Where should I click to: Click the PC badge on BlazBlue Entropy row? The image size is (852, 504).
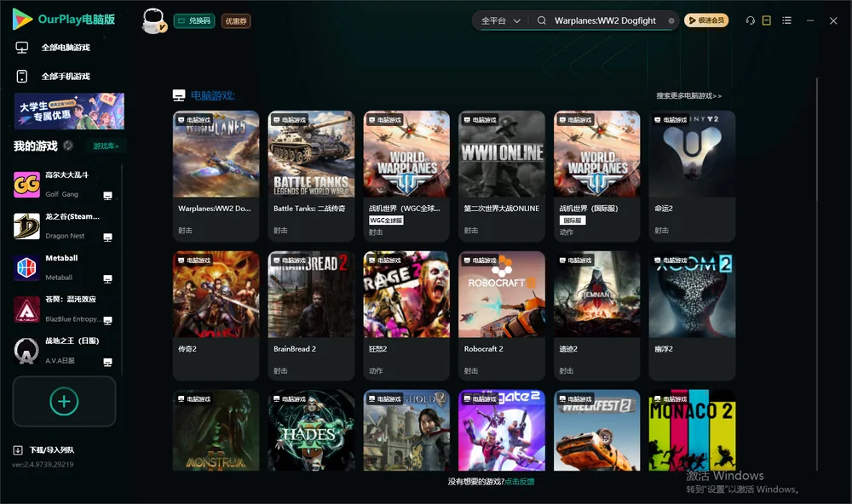tap(107, 321)
